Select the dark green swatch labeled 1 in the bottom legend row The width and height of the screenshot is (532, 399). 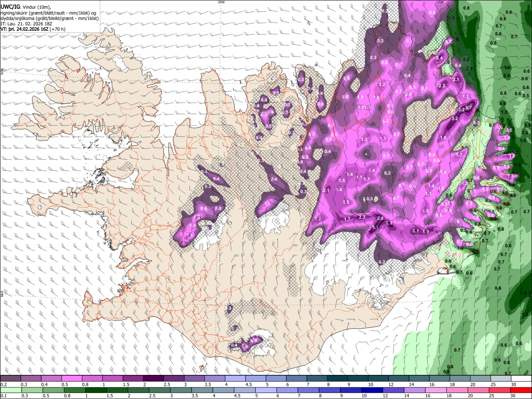(x=96, y=390)
